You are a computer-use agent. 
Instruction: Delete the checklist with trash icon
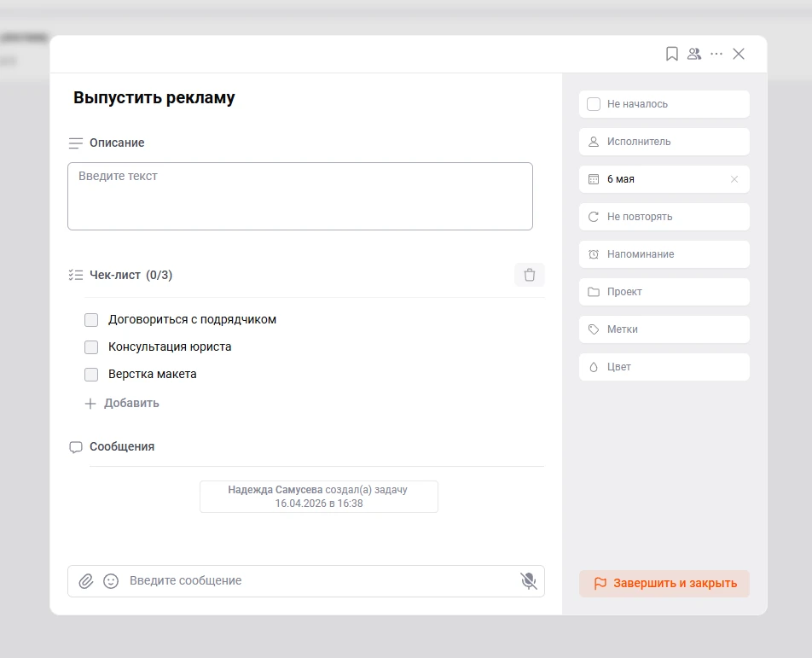click(x=529, y=275)
